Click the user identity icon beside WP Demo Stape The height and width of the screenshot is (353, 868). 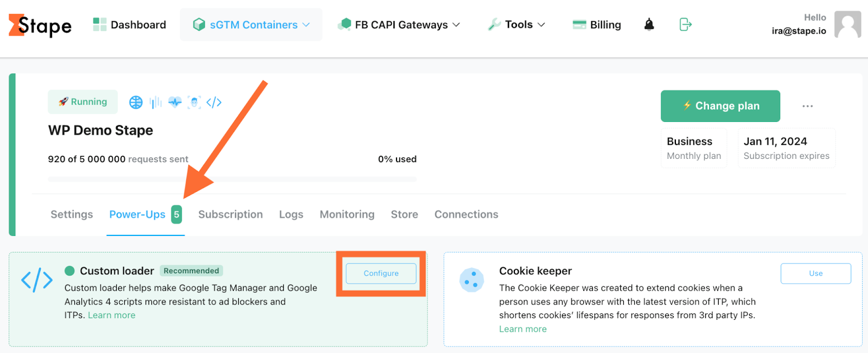pos(194,102)
